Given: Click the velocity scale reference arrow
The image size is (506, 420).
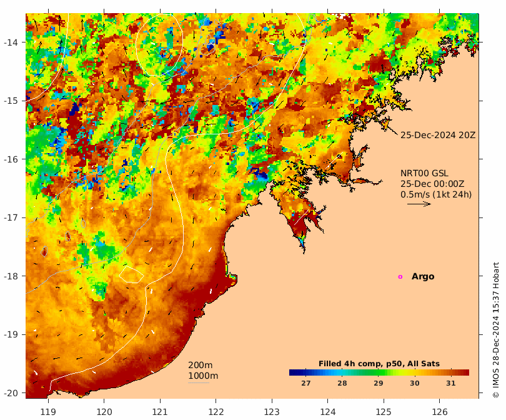Looking at the screenshot, I should pyautogui.click(x=419, y=204).
